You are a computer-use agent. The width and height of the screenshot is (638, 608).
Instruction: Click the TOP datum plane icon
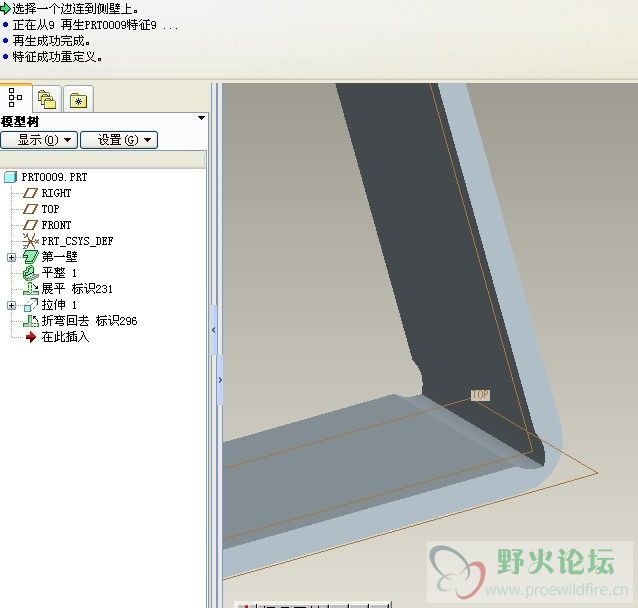[x=31, y=209]
